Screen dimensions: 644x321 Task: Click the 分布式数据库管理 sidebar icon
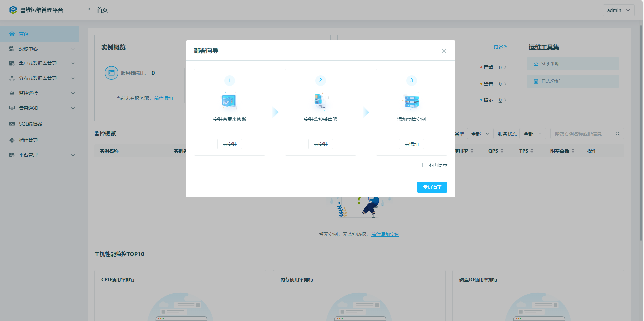(12, 78)
